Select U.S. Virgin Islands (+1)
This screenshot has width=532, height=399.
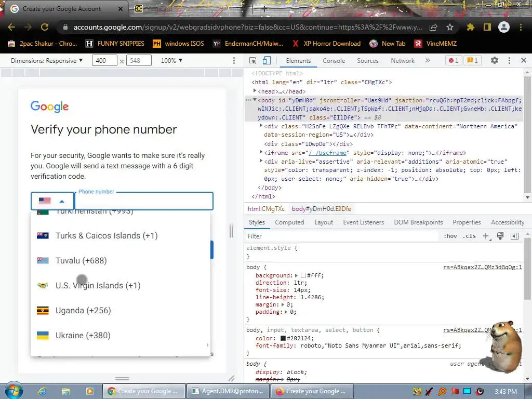[121, 285]
